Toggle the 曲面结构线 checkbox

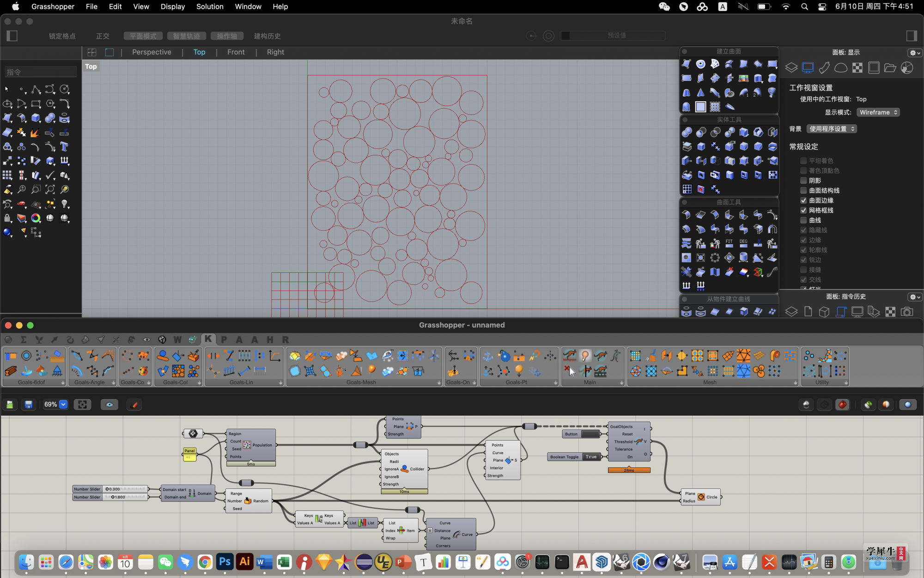[803, 191]
